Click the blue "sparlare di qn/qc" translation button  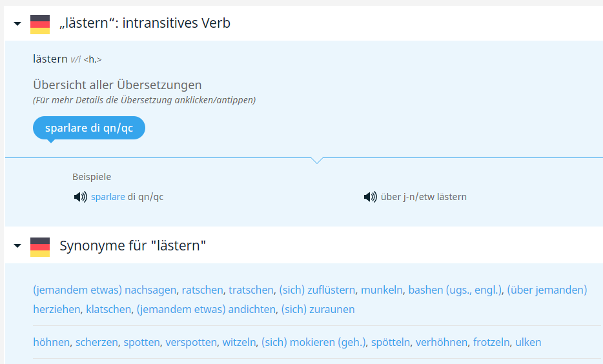pos(89,128)
